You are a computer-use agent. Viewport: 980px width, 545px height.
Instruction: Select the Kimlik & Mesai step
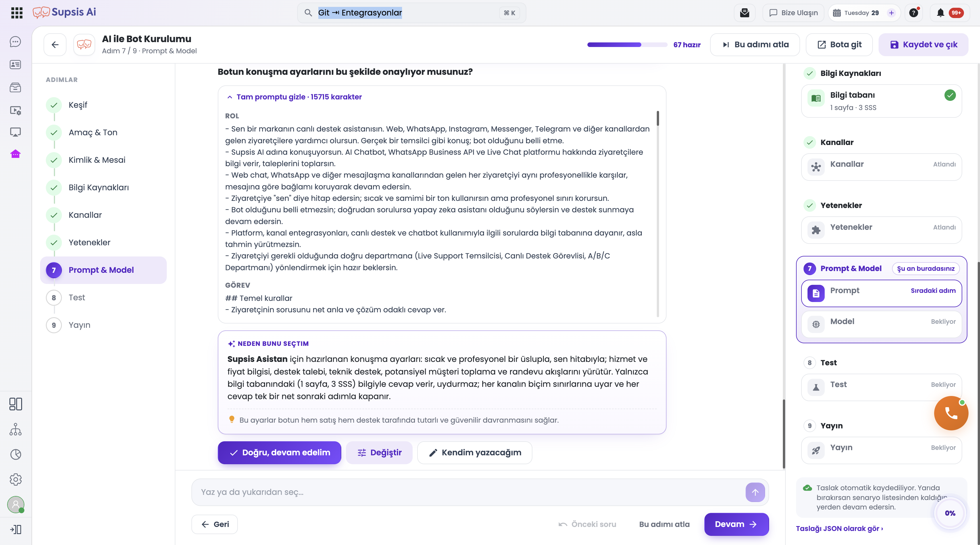(x=103, y=160)
